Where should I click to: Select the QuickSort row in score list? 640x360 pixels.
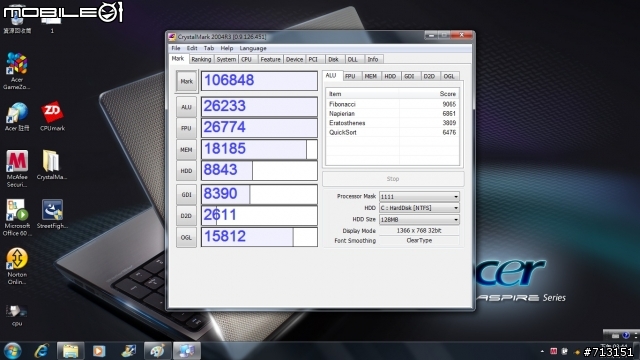tap(392, 133)
